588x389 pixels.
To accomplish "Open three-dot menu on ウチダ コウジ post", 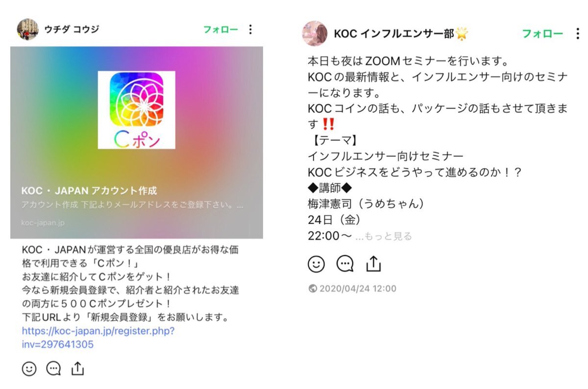I will point(250,29).
